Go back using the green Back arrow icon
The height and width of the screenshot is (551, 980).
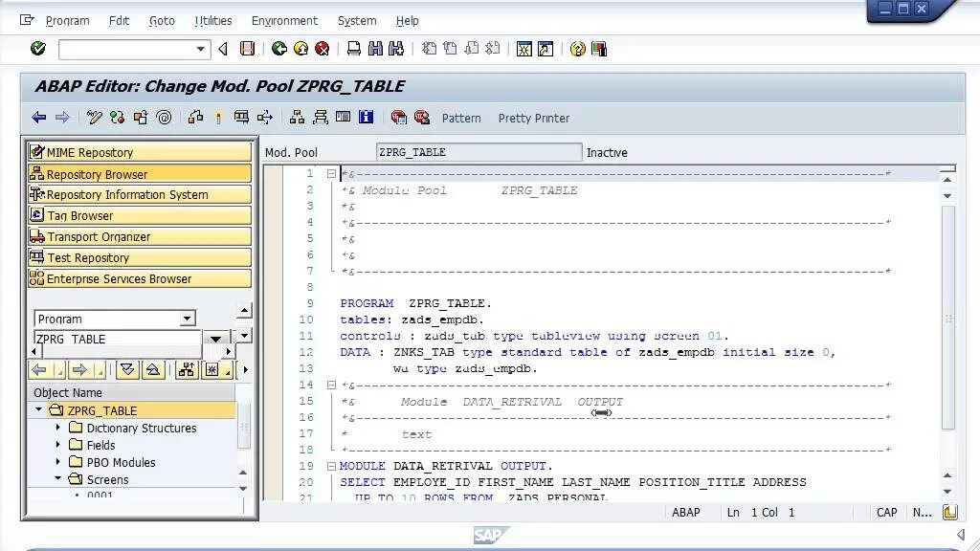click(x=279, y=49)
